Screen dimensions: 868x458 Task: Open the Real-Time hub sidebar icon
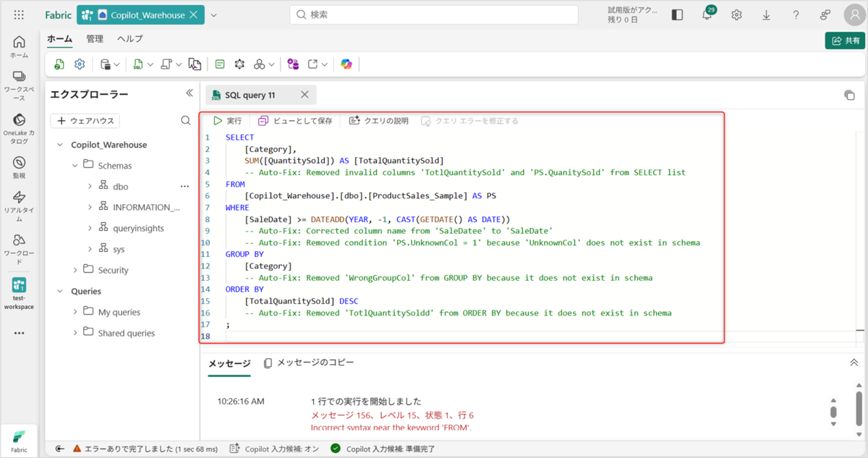click(x=20, y=205)
